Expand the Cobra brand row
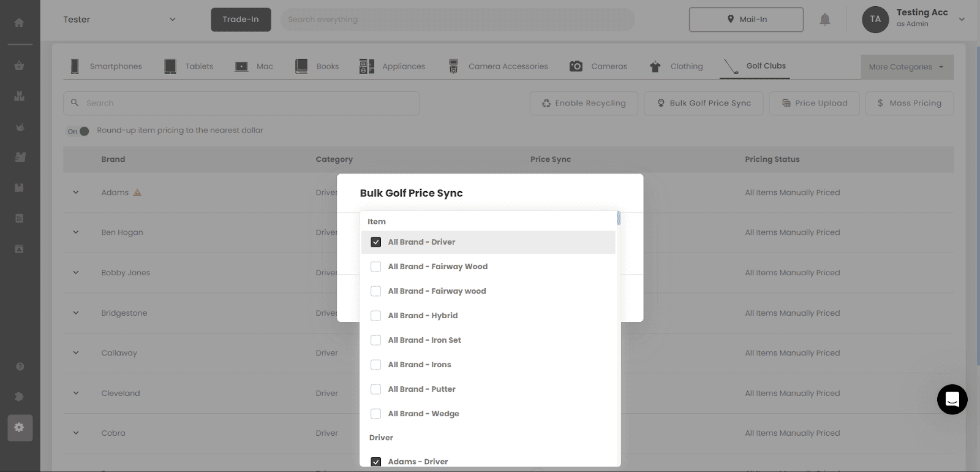980x472 pixels. coord(76,433)
